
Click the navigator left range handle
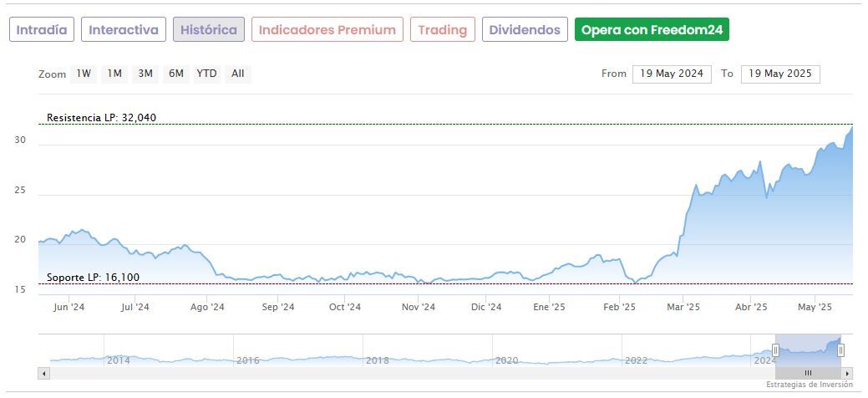click(x=775, y=350)
